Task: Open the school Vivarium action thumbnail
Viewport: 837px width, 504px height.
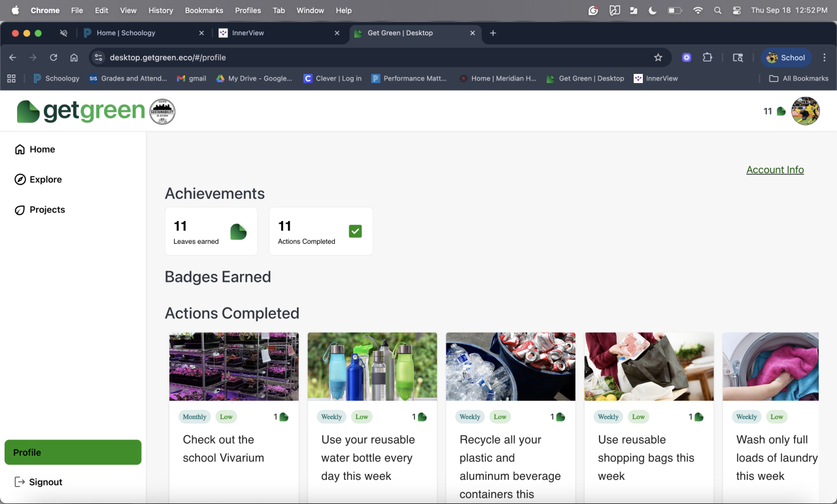Action: (233, 366)
